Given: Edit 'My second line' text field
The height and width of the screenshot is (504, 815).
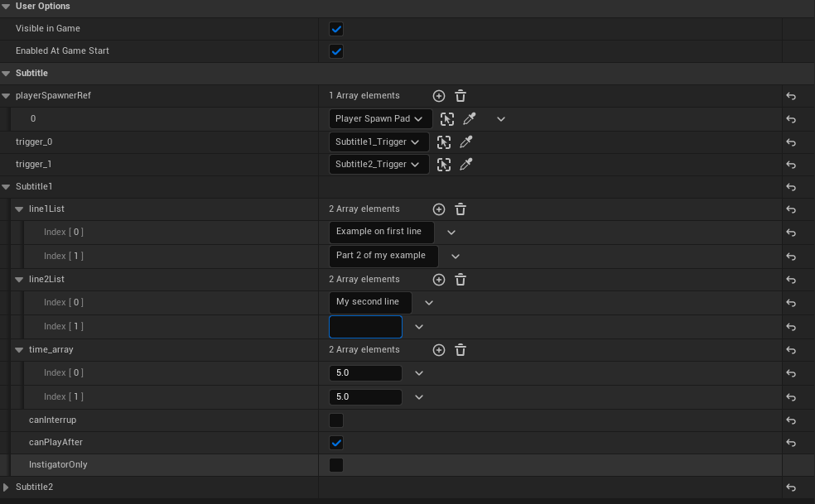Looking at the screenshot, I should tap(370, 302).
